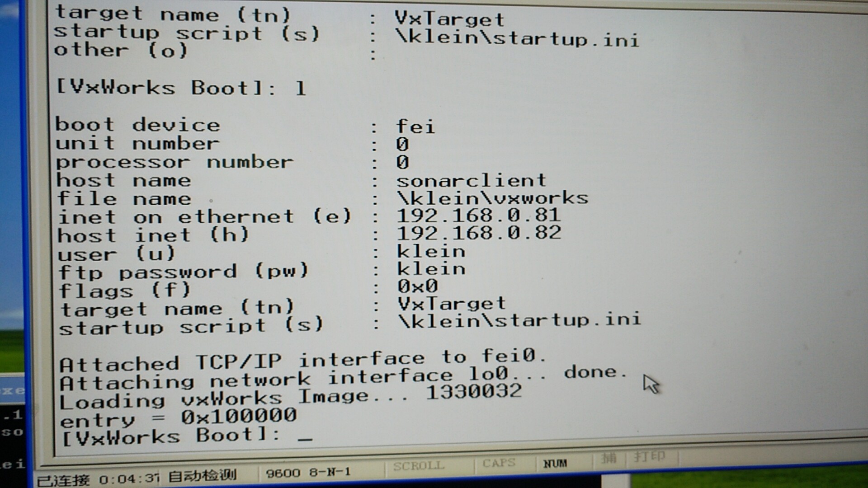Click the SCROLL indicator in the status bar
Image resolution: width=868 pixels, height=488 pixels.
418,466
